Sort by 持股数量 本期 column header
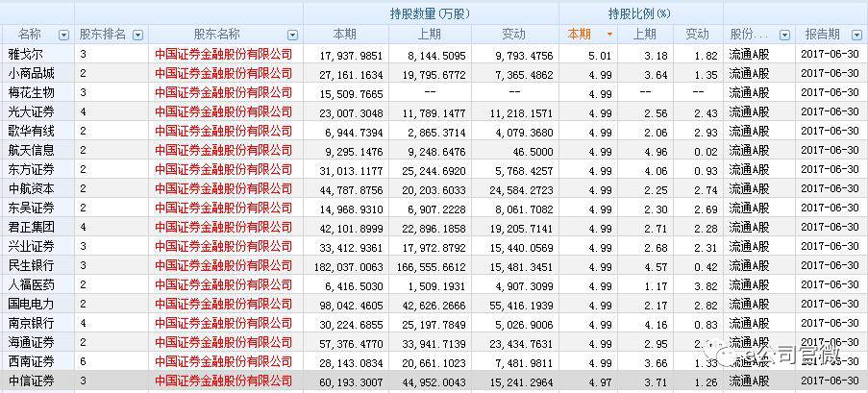Image resolution: width=868 pixels, height=393 pixels. pos(344,35)
